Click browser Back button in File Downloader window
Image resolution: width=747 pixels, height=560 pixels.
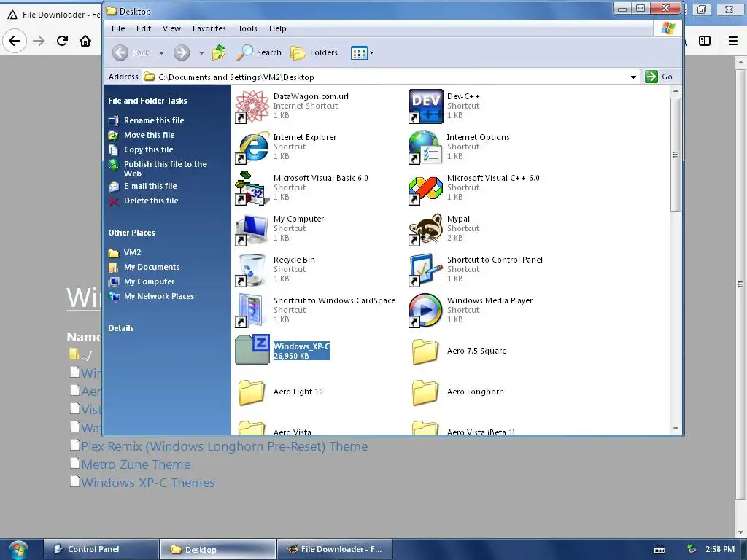click(15, 41)
